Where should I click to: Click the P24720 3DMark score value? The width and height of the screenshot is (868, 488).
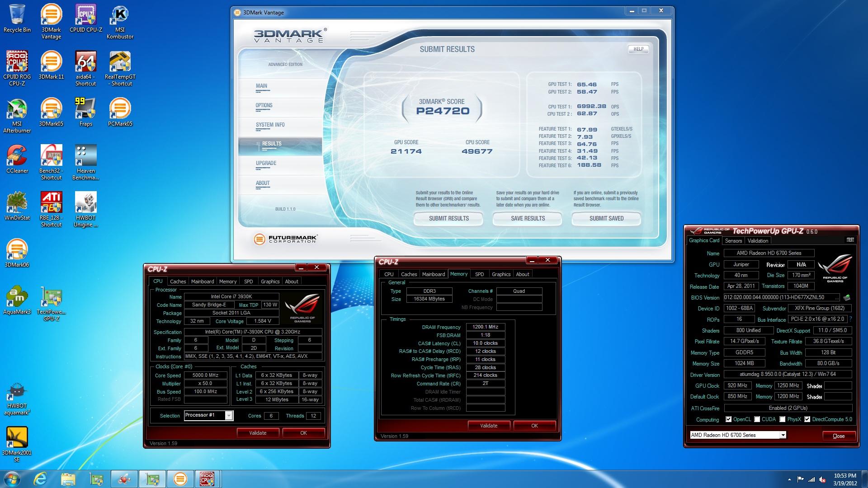[443, 111]
